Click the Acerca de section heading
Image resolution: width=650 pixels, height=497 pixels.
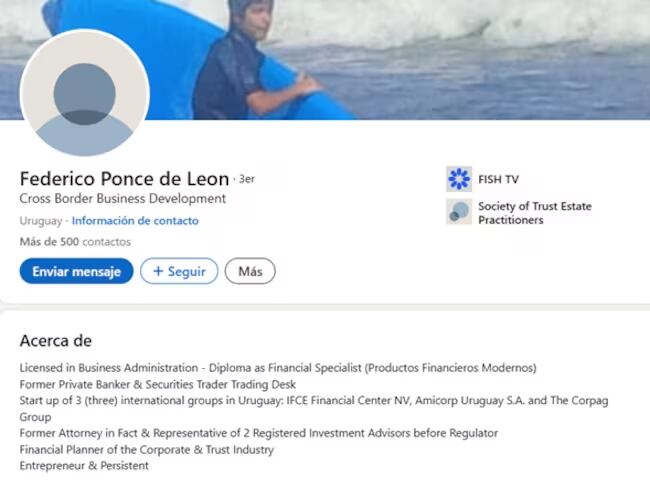[56, 341]
